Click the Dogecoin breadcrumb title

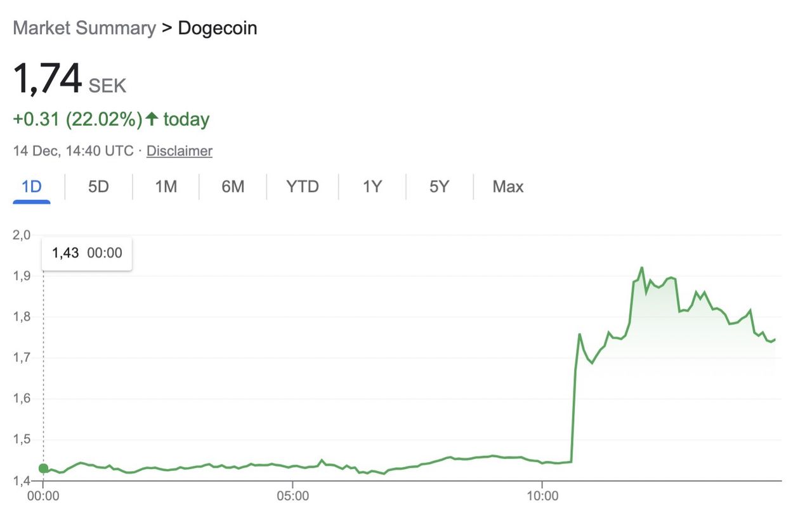pos(218,28)
